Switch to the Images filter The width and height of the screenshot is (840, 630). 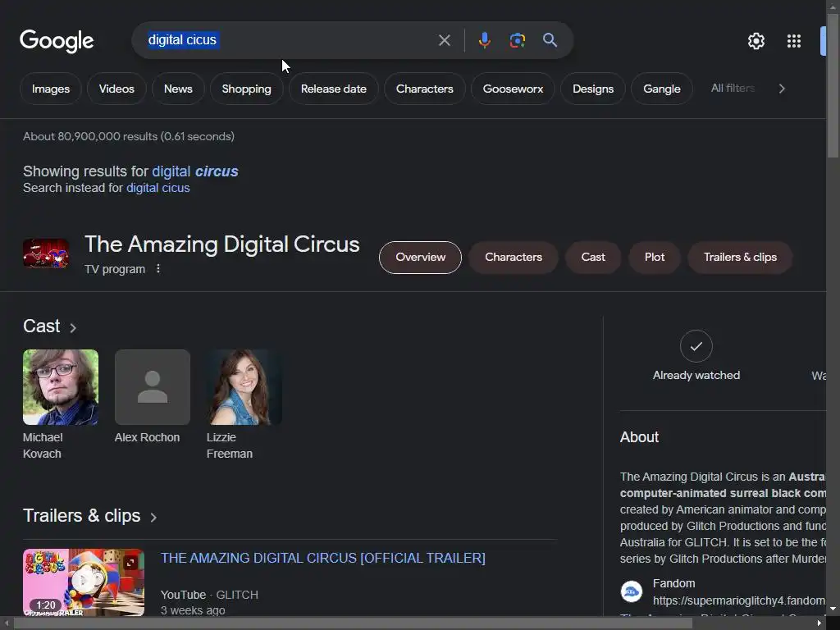[x=50, y=89]
